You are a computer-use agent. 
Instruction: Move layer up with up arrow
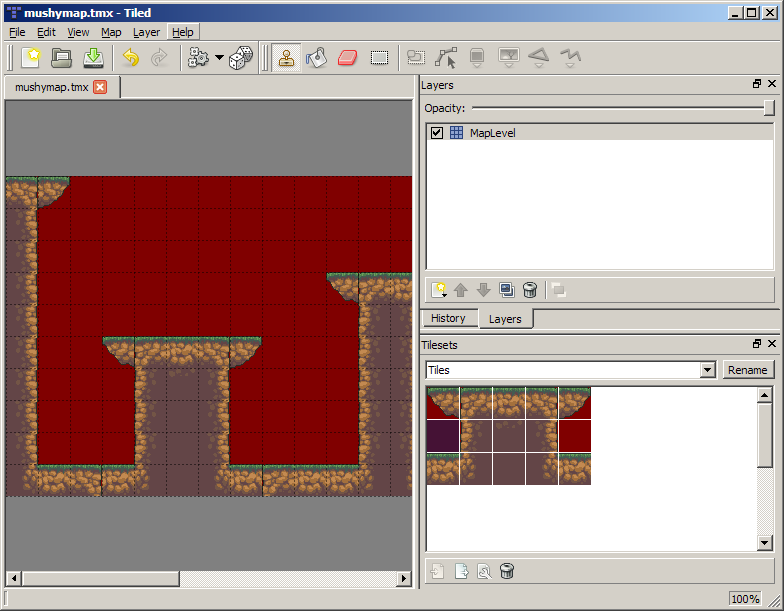pyautogui.click(x=460, y=290)
